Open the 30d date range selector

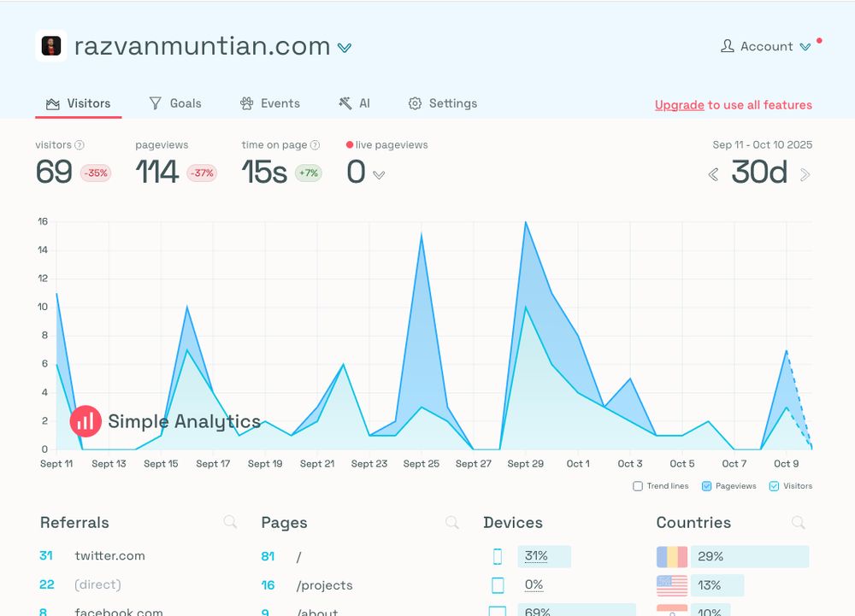(759, 172)
